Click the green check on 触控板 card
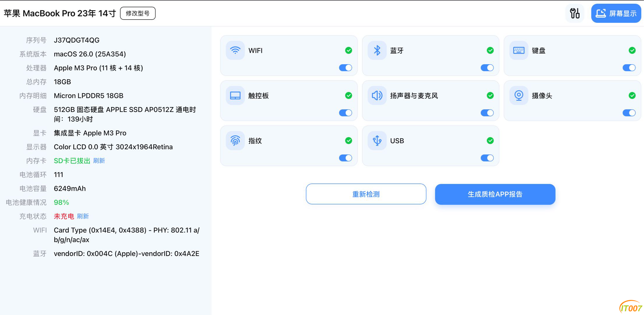This screenshot has width=644, height=315. pyautogui.click(x=348, y=95)
